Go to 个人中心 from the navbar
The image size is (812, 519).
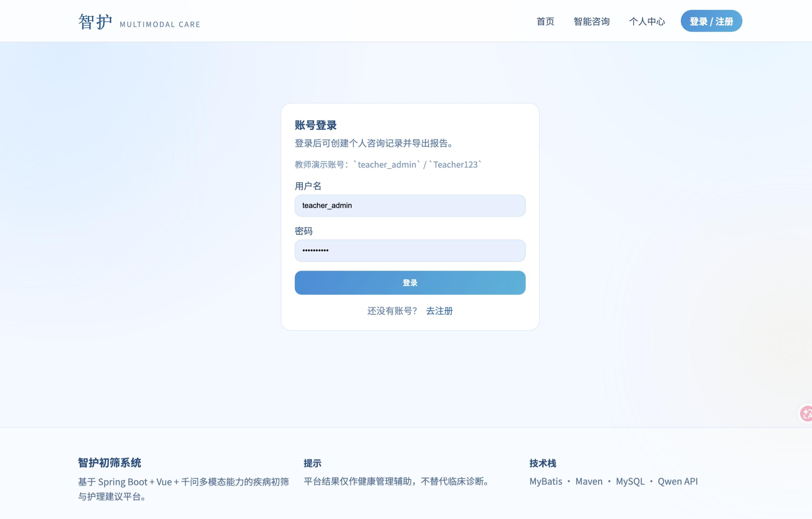[x=647, y=22]
